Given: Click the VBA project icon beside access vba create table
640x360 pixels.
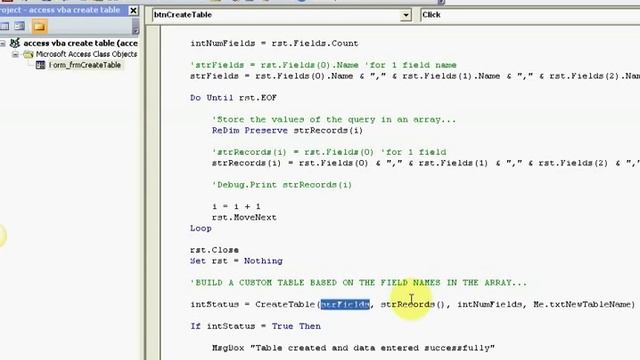Looking at the screenshot, I should click(x=15, y=43).
